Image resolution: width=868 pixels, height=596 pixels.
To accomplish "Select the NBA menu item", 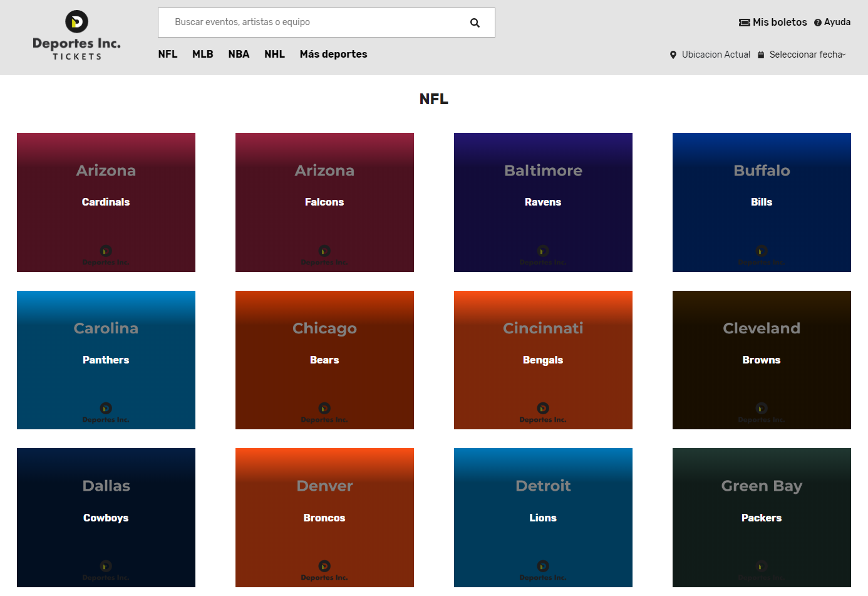I will 239,54.
